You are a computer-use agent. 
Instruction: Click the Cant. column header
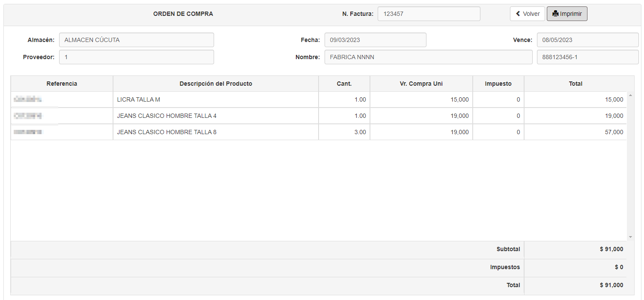click(x=344, y=84)
